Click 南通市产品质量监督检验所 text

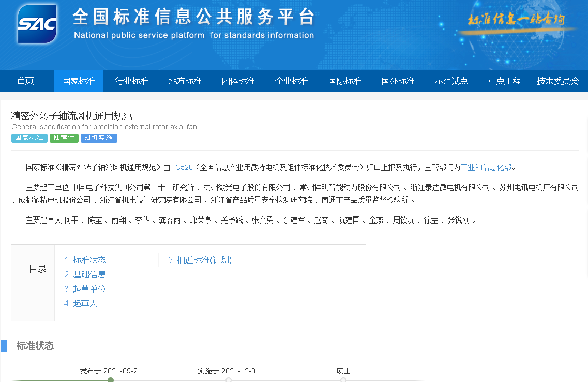click(x=365, y=200)
